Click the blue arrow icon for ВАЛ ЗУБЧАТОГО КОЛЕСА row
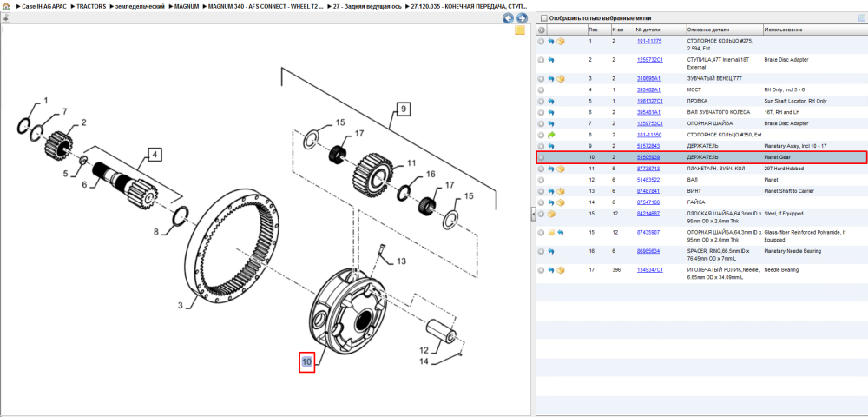 551,112
